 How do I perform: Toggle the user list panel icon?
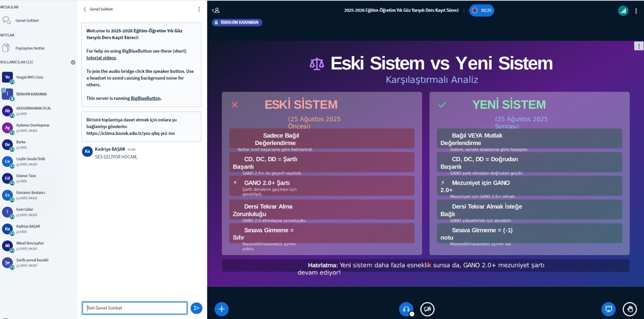point(216,10)
